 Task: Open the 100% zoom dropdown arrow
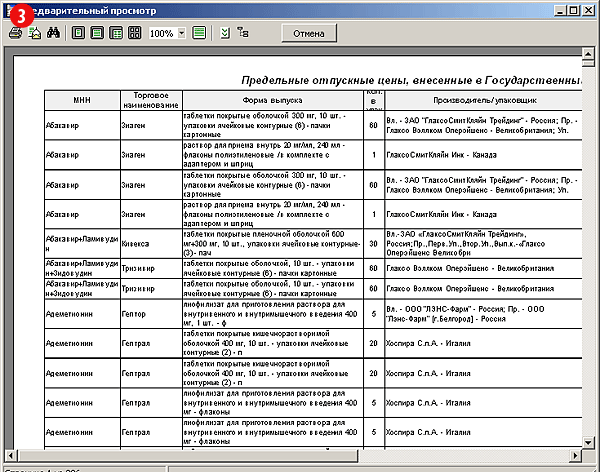[x=182, y=33]
